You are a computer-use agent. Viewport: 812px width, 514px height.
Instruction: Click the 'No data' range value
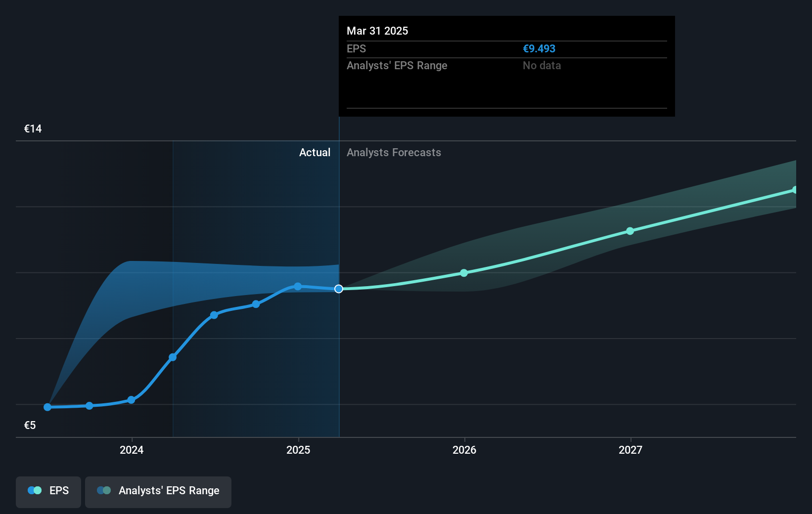tap(541, 65)
